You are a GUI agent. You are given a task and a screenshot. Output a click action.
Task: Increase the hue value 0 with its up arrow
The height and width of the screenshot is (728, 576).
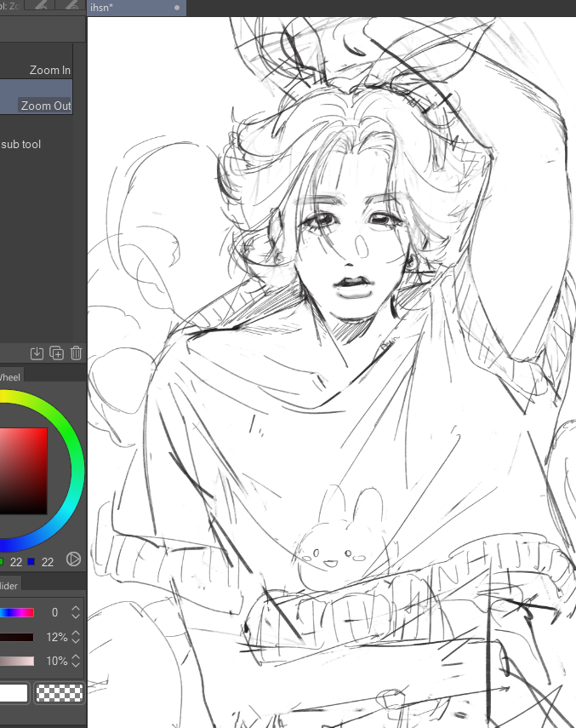coord(76,609)
